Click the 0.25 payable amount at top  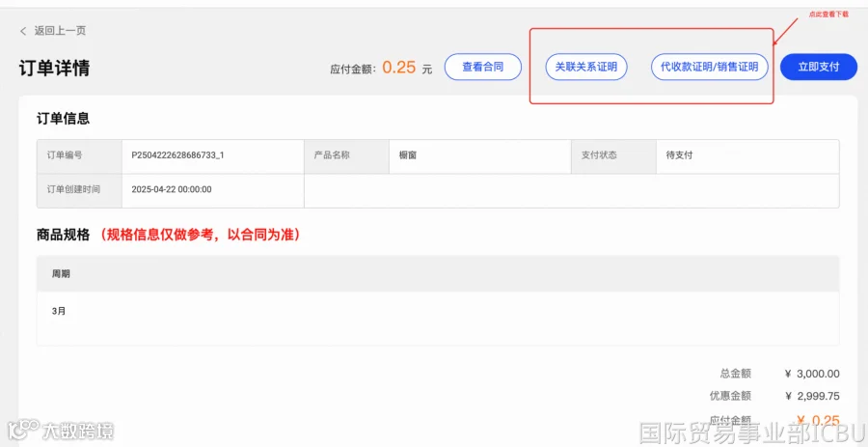coord(398,68)
